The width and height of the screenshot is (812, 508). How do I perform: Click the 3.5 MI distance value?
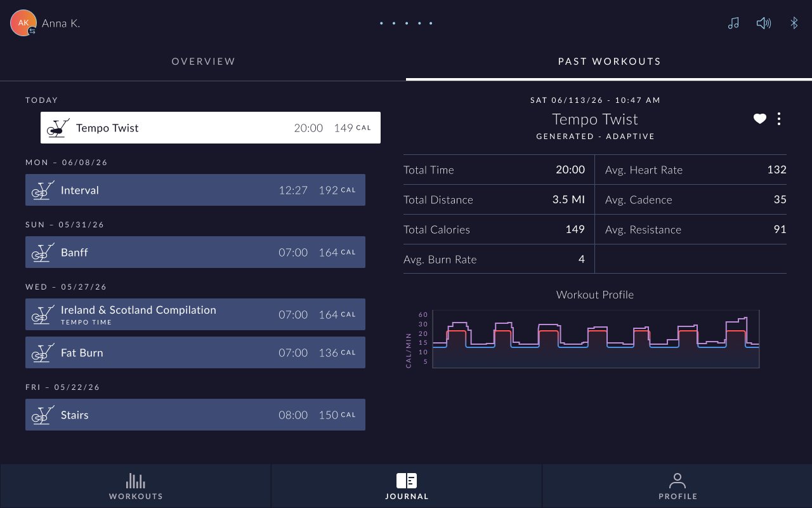568,199
